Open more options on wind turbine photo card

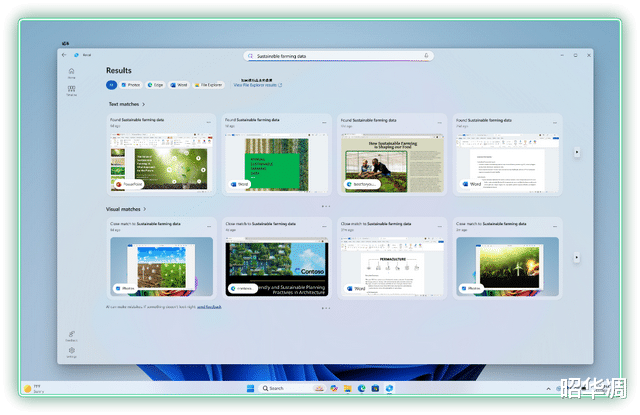tap(555, 226)
